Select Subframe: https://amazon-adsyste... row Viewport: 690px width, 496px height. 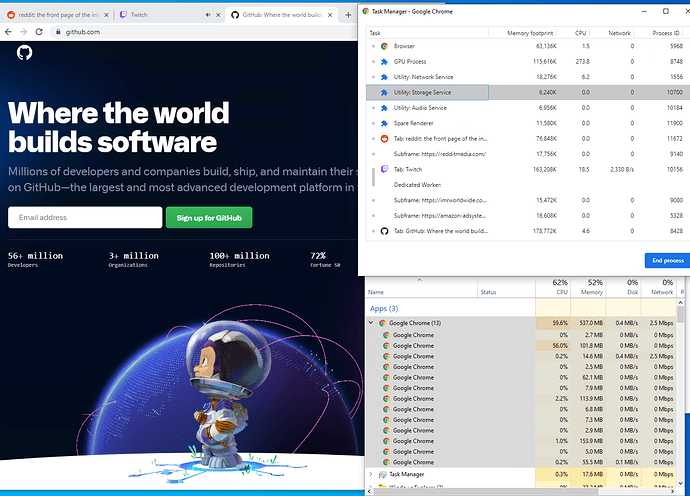click(x=528, y=216)
